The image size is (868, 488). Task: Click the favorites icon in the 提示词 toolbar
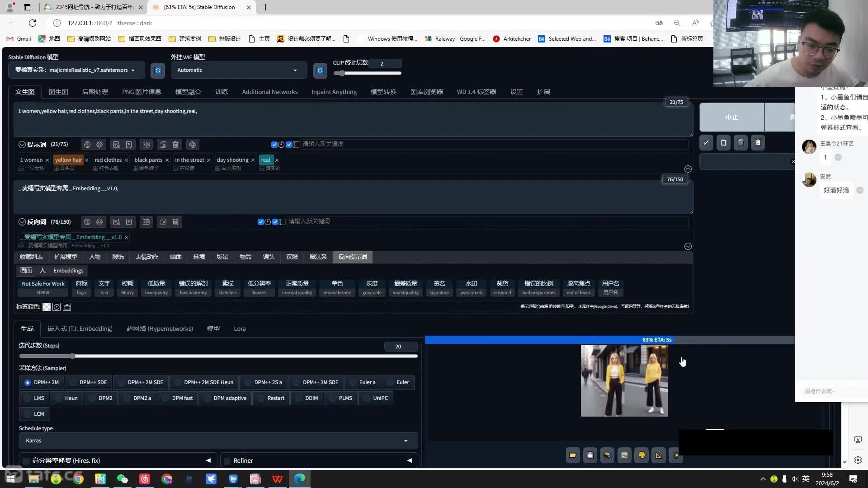(x=129, y=145)
